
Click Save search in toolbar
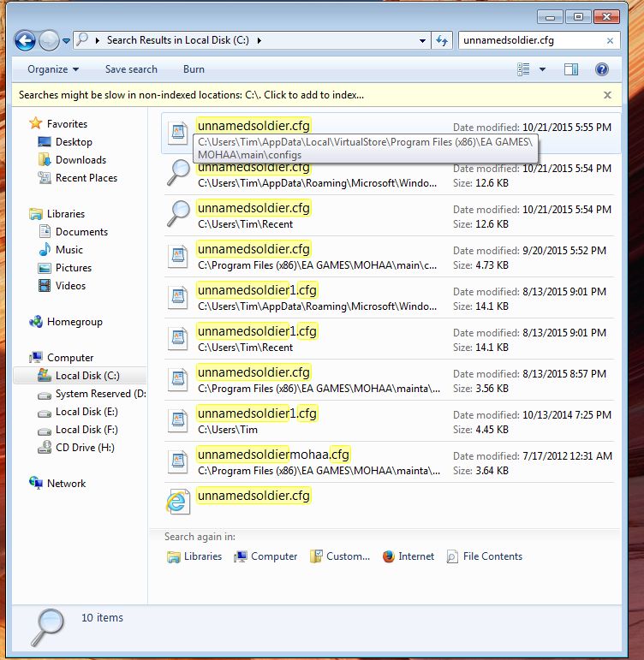131,69
